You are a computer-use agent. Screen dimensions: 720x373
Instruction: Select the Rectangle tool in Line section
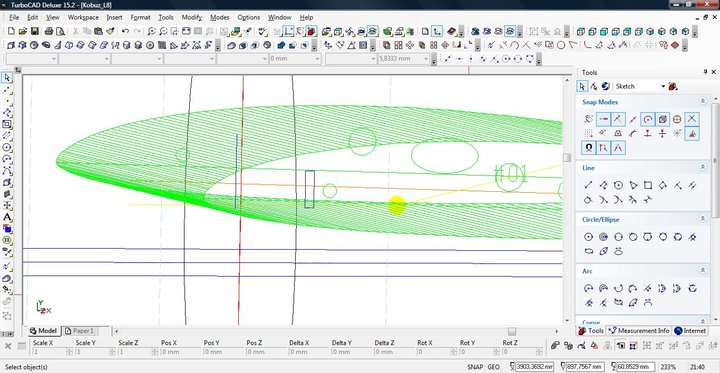pos(647,185)
